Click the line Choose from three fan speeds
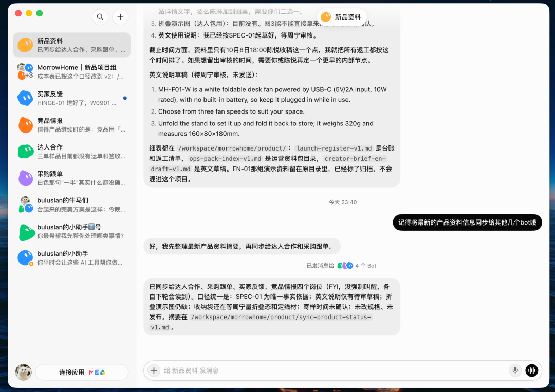The image size is (555, 392). (x=231, y=111)
